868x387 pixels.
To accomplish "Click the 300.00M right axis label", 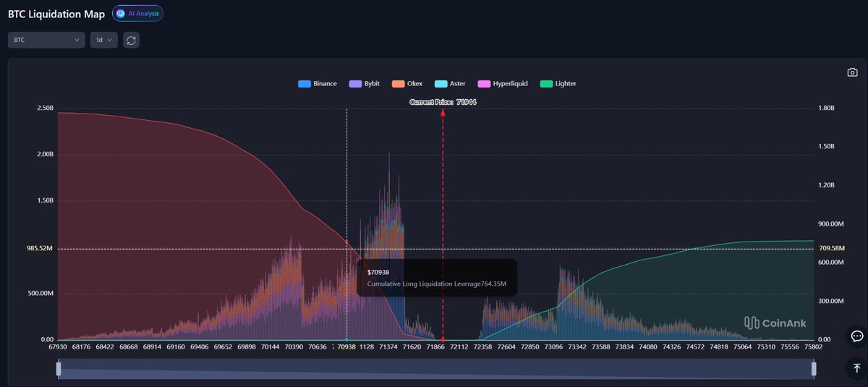I will coord(831,301).
